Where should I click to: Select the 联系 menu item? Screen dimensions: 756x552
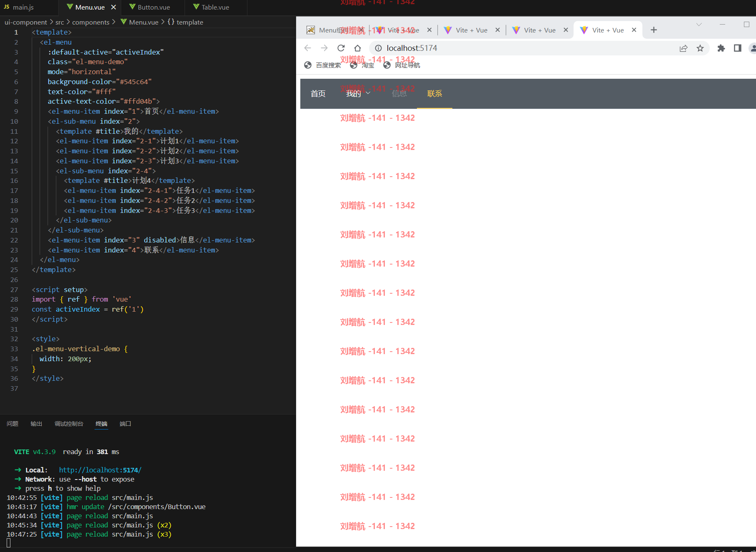point(434,94)
